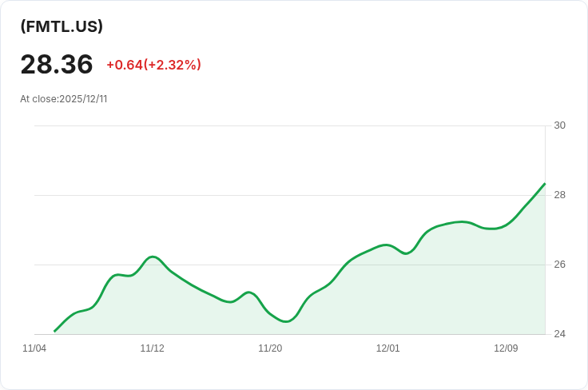The image size is (588, 390).
Task: Click the line's peak above the 12/01 date
Action: [x=386, y=245]
